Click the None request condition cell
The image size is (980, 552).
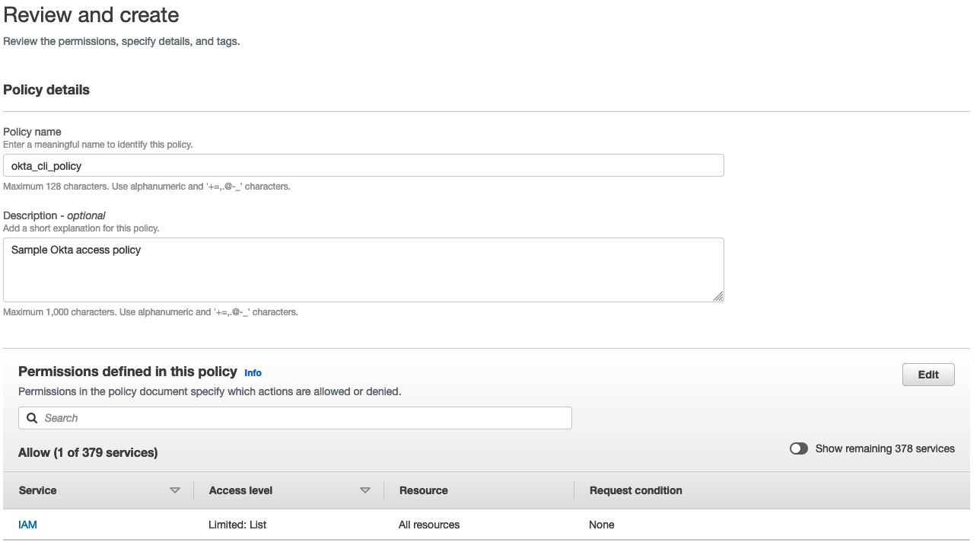click(x=602, y=525)
